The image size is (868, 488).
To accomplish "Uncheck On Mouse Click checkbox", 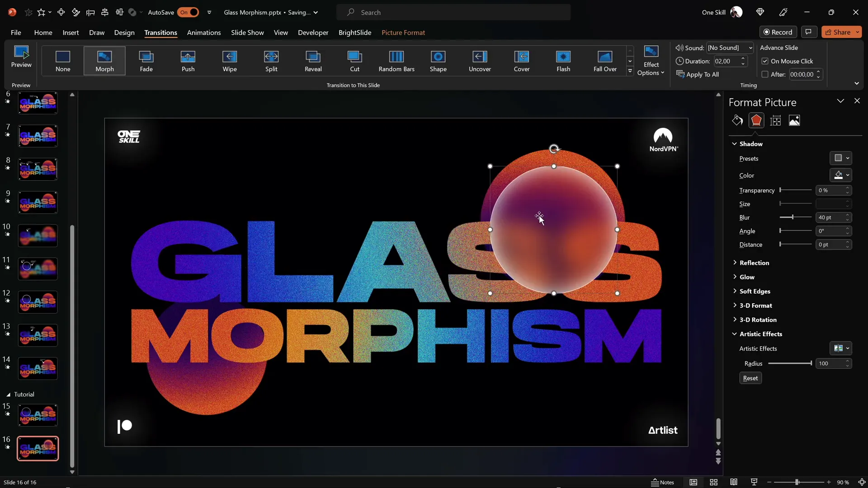I will click(765, 61).
